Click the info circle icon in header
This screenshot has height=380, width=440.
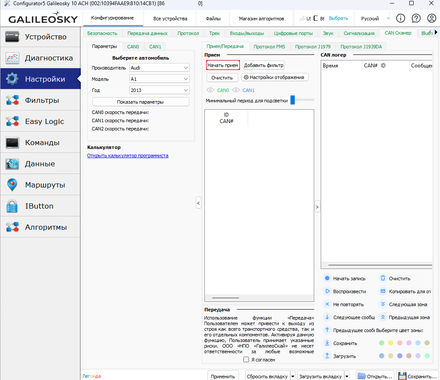(x=400, y=18)
